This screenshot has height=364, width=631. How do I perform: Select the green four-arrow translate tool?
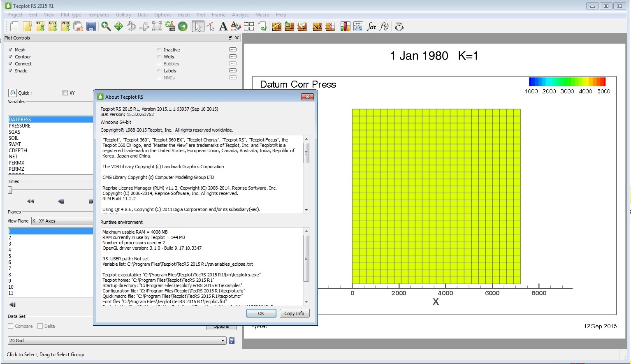point(119,27)
